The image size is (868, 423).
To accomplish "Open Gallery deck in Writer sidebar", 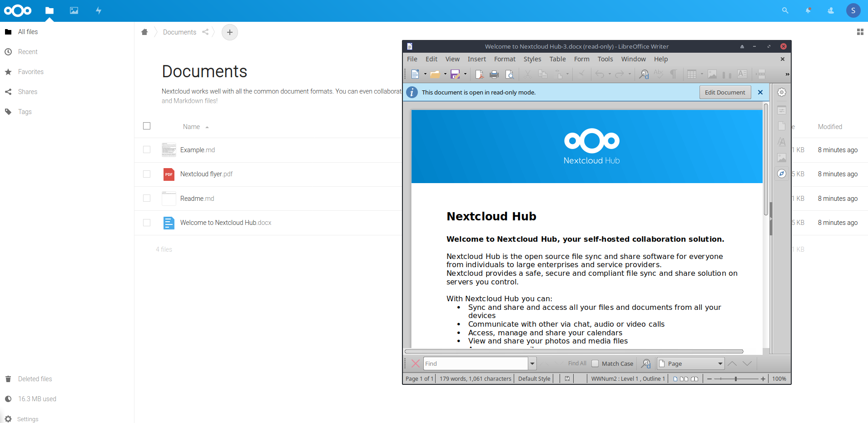I will 782,158.
